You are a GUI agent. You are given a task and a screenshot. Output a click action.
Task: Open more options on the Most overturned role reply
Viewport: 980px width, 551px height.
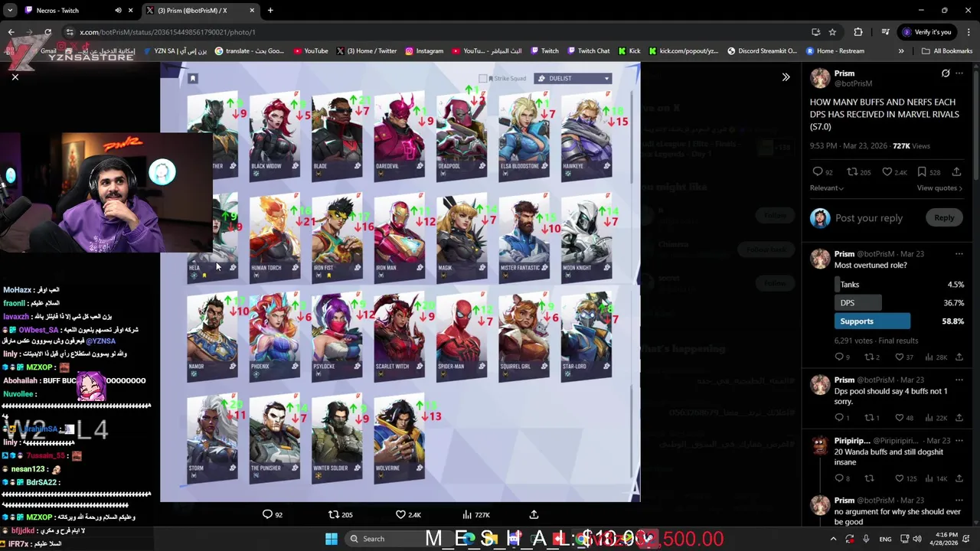tap(959, 254)
